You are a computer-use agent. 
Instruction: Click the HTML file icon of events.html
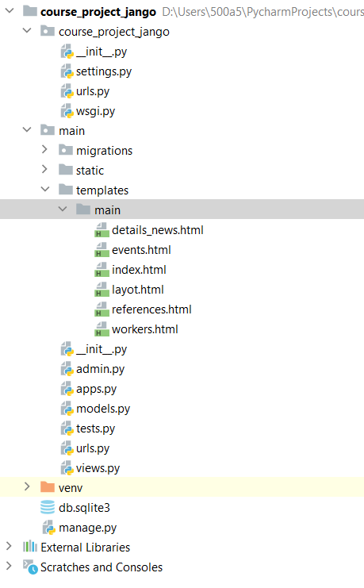102,250
